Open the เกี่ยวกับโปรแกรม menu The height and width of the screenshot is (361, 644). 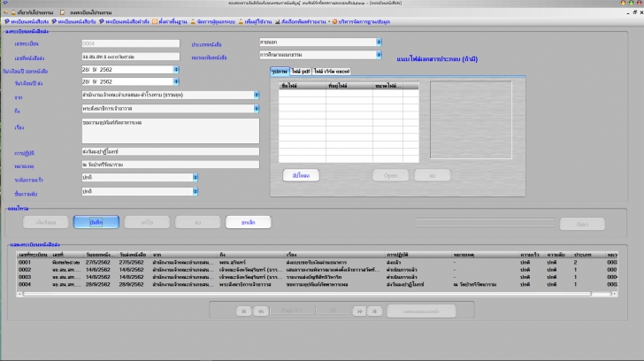pos(33,12)
